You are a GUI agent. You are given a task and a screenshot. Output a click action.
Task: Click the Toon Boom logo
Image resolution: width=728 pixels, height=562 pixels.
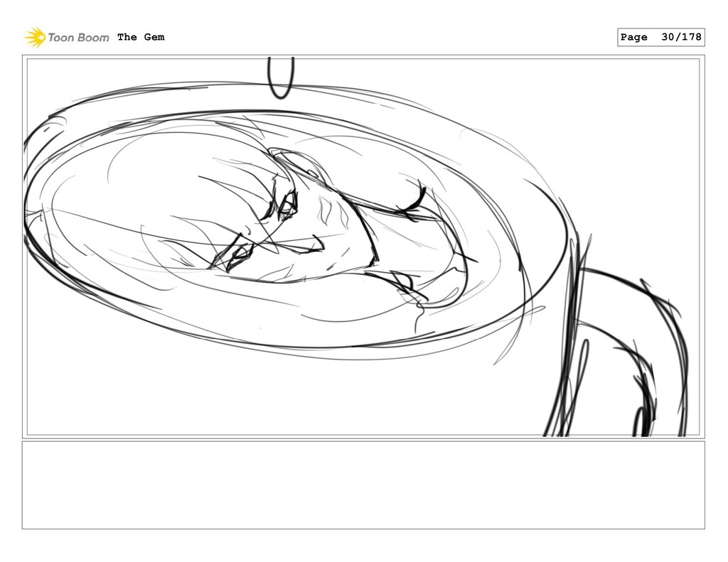click(x=67, y=37)
